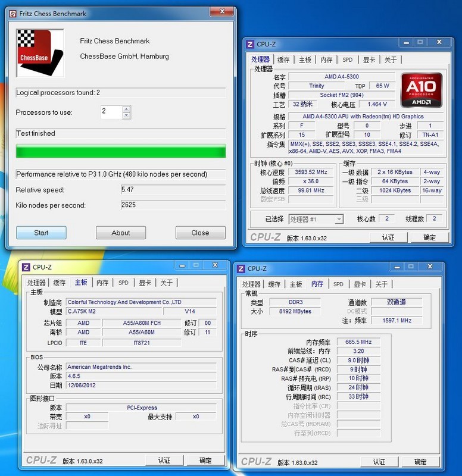
Task: Click the AMD A4-5300 processor name field
Action: tap(342, 77)
